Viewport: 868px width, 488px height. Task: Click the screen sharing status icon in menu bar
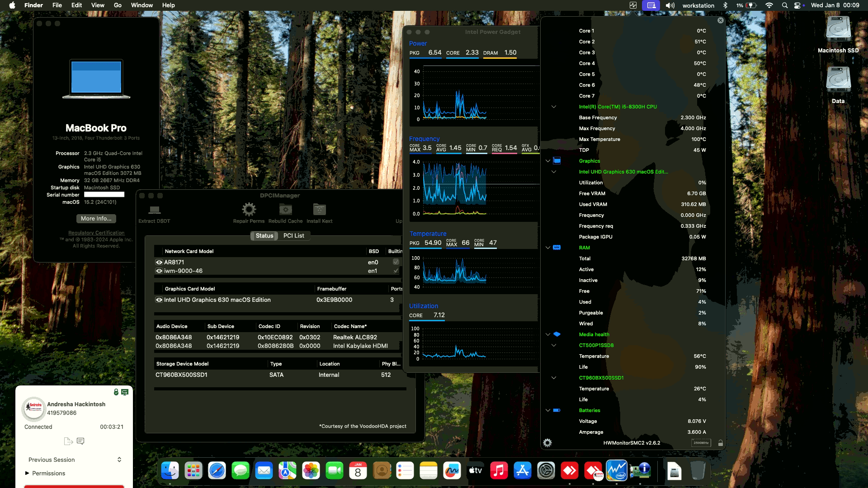651,5
